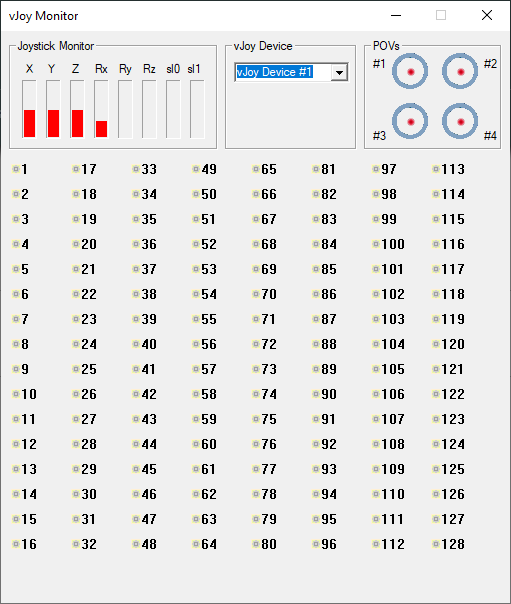This screenshot has width=511, height=604.
Task: Minimize the vJoy Monitor window
Action: (x=396, y=15)
